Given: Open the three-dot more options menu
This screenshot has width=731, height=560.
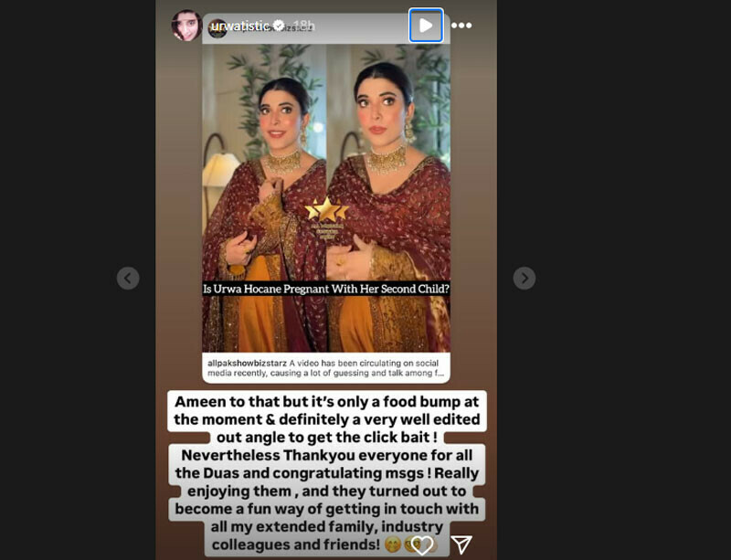Looking at the screenshot, I should click(461, 26).
